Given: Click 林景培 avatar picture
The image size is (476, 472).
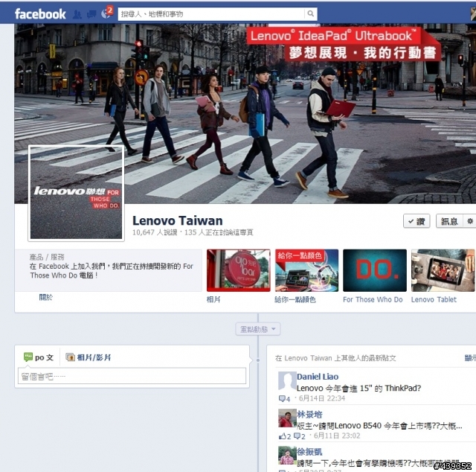Looking at the screenshot, I should coord(287,418).
